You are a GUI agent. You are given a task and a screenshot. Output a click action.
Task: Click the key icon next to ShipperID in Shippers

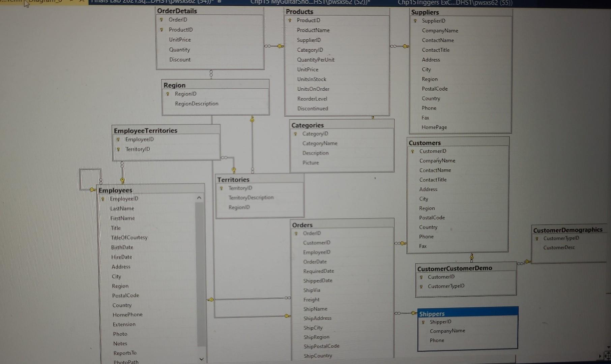423,322
